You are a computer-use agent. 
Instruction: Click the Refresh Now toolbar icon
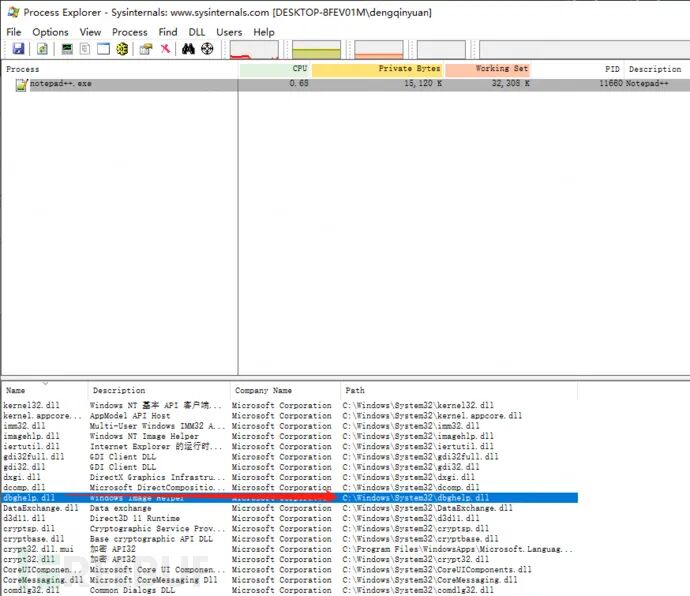pos(42,49)
